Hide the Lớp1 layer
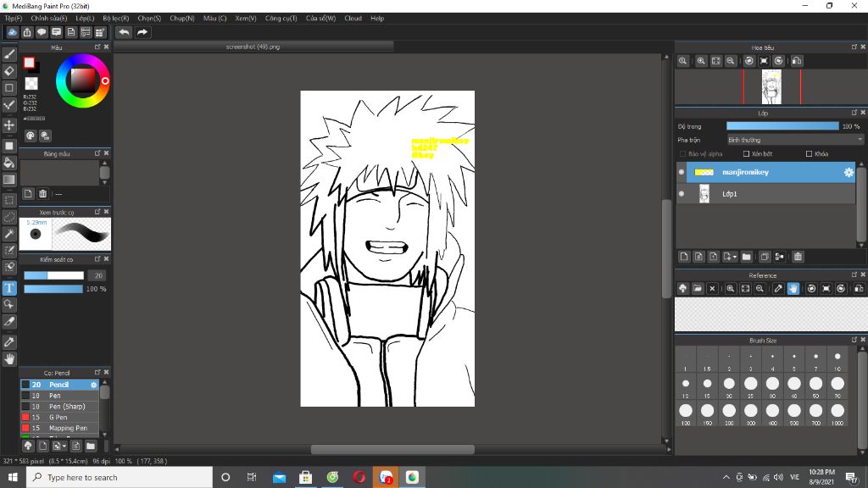The image size is (868, 488). (682, 194)
